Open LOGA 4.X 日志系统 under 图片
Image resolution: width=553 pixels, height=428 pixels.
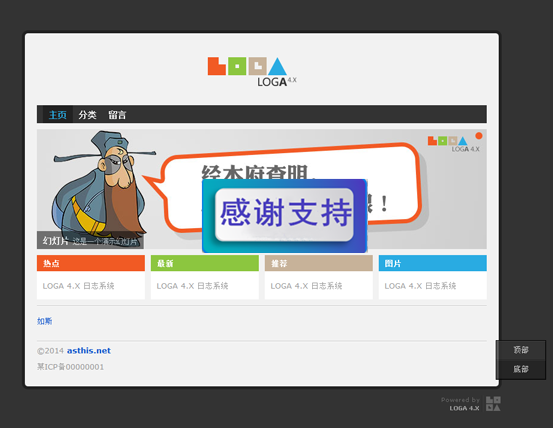420,286
